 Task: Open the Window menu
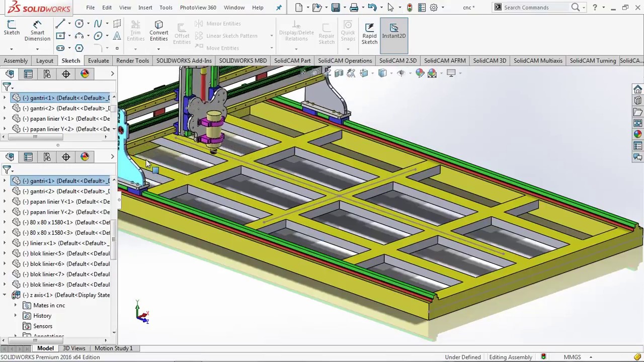click(234, 8)
